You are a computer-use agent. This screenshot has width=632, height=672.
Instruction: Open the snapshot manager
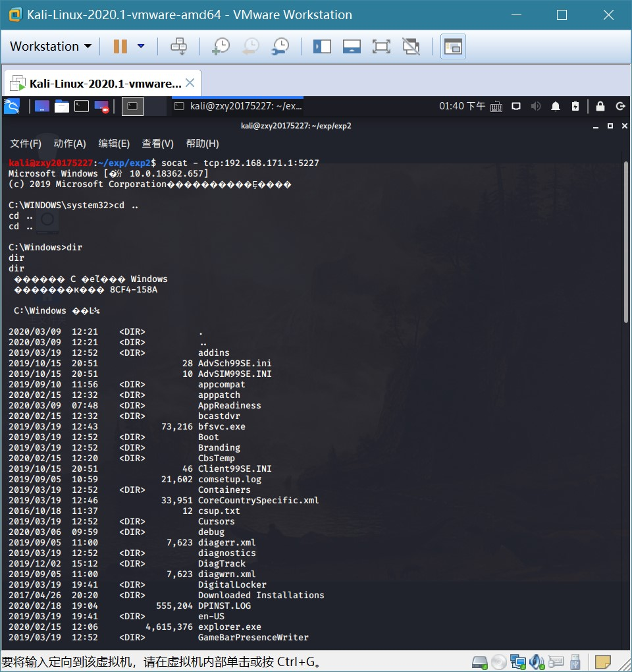click(x=280, y=46)
